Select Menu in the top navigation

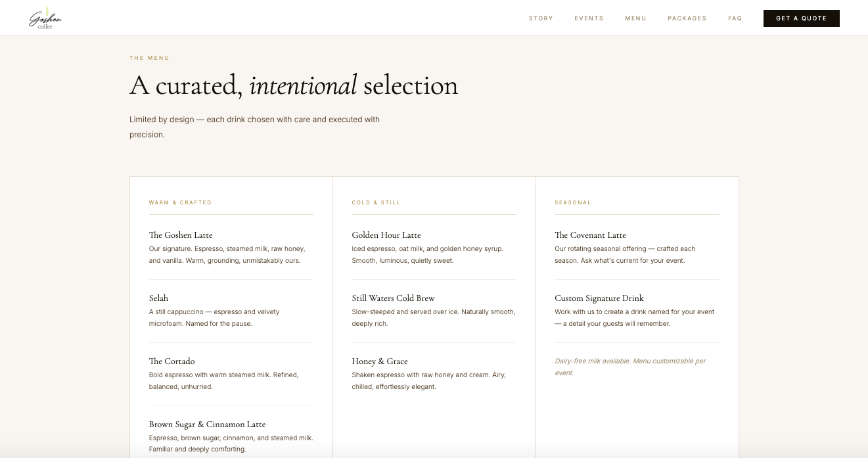(635, 18)
